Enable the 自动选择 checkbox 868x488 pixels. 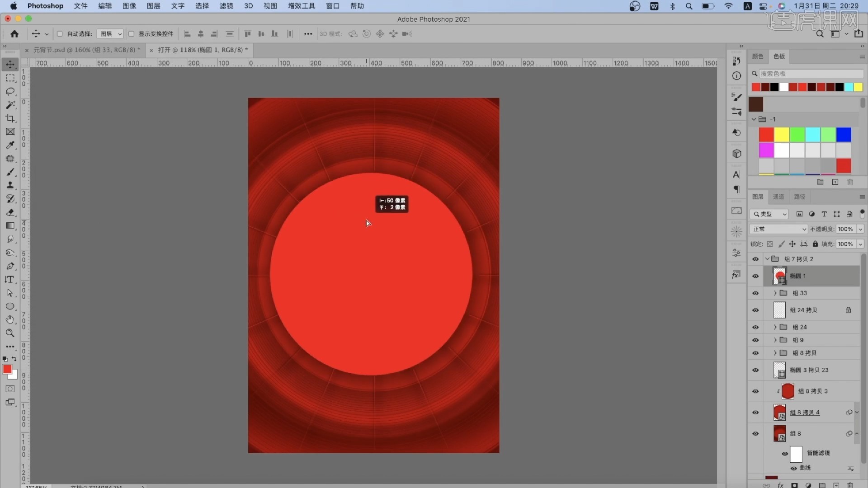60,34
